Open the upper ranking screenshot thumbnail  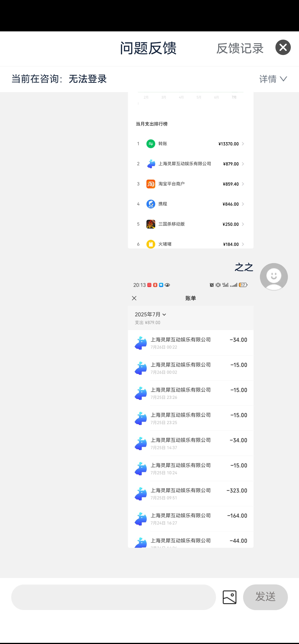click(x=191, y=170)
